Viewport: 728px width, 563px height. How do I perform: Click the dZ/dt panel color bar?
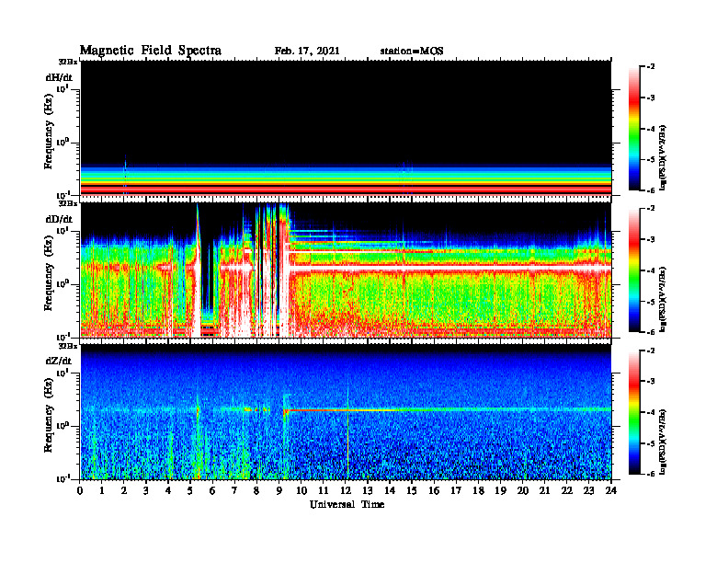pos(634,412)
